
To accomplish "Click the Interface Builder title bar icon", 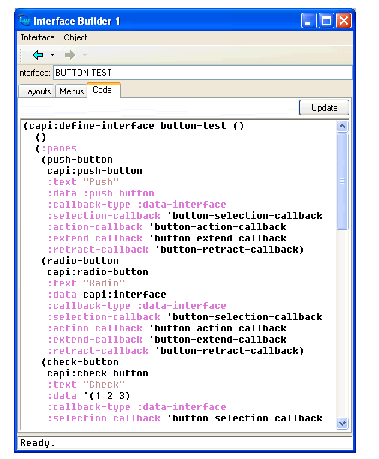I will point(24,21).
